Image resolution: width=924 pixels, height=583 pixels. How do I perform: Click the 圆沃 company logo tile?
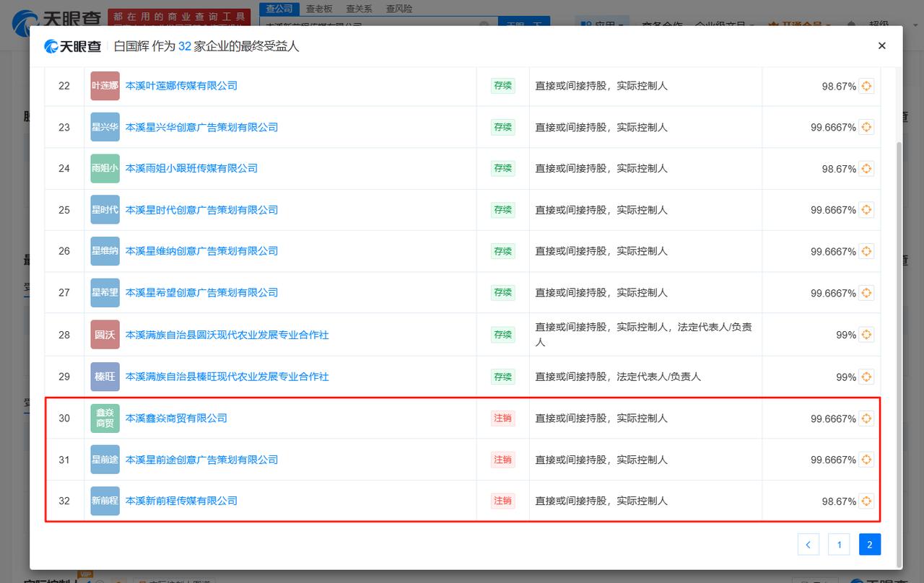105,335
